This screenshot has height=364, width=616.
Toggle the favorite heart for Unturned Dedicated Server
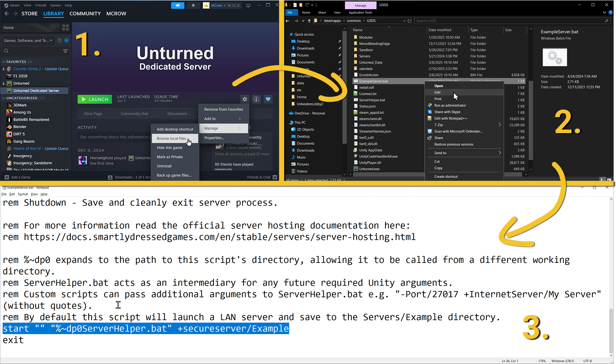pyautogui.click(x=268, y=99)
